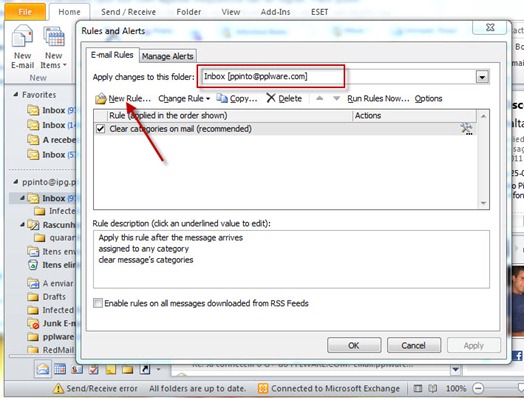Uncheck the Clear categories on mail rule
Image resolution: width=524 pixels, height=398 pixels.
pyautogui.click(x=101, y=129)
